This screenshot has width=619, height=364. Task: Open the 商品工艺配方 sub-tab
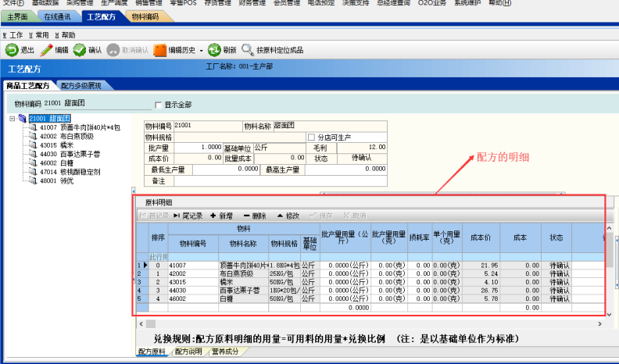28,86
